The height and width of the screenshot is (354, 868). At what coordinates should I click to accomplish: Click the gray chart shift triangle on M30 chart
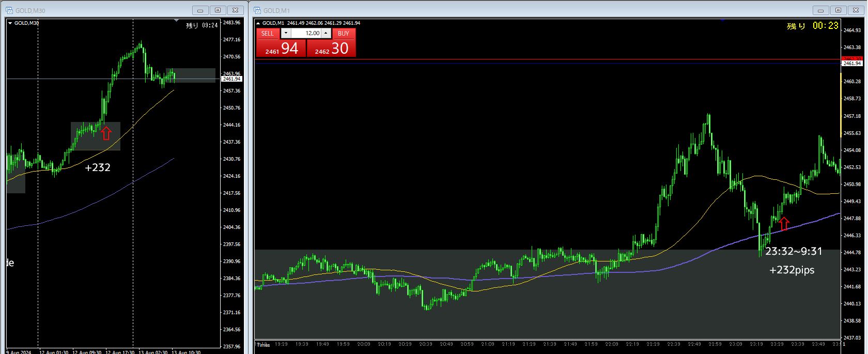tap(177, 21)
